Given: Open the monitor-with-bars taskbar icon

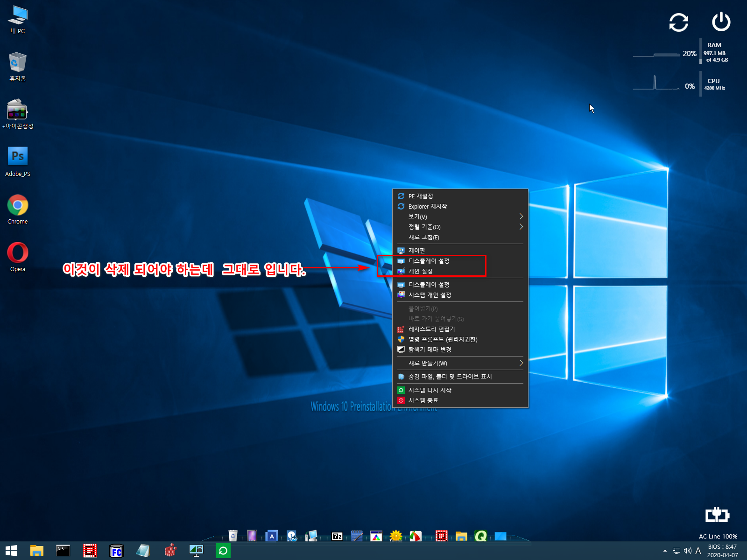Looking at the screenshot, I should coord(196,551).
